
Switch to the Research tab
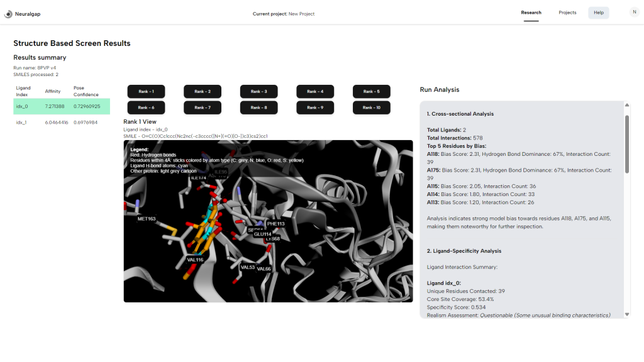(x=531, y=13)
